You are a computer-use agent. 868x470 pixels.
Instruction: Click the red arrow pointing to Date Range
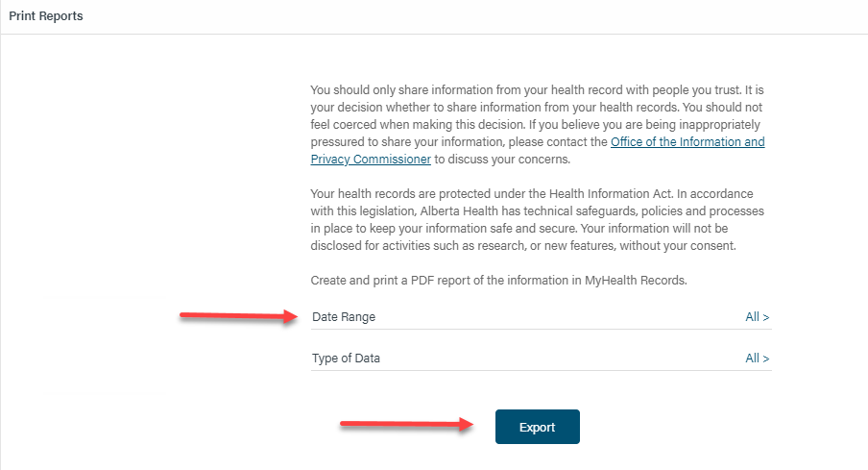(238, 318)
